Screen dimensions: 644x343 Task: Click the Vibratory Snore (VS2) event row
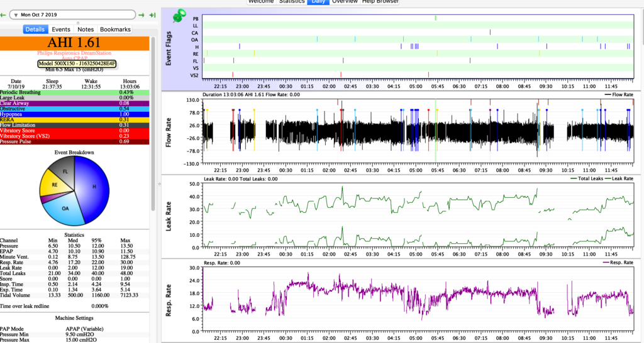[x=74, y=136]
